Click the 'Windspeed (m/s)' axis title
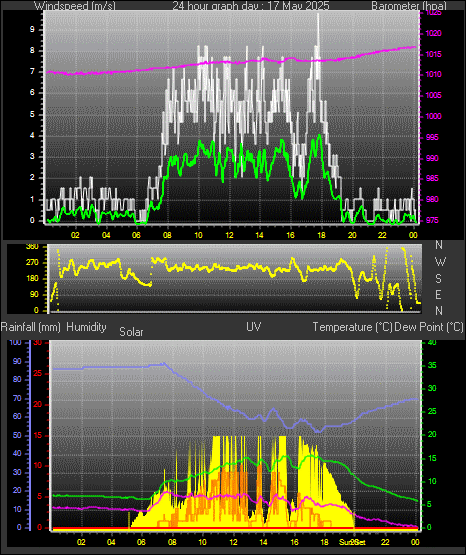Screen dimensions: 466x555 (75, 6)
